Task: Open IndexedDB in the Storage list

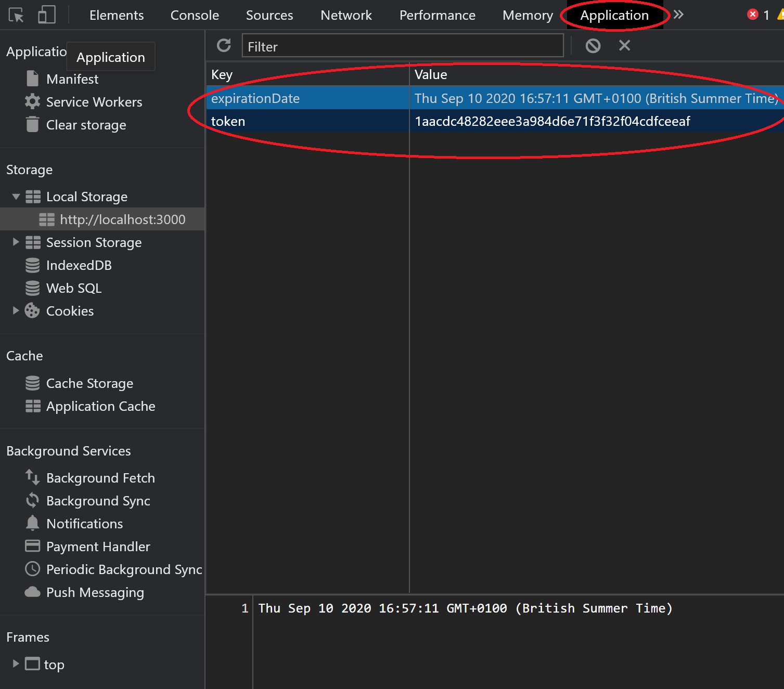Action: [x=79, y=265]
